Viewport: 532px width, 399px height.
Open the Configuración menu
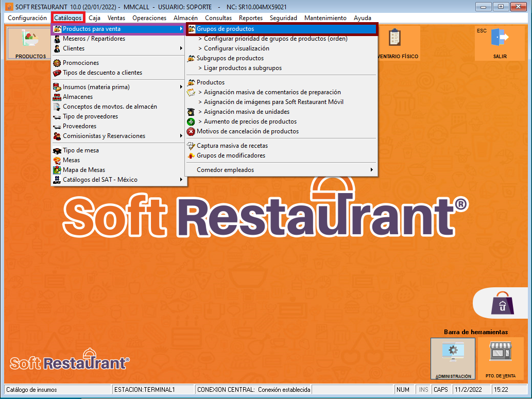click(27, 18)
